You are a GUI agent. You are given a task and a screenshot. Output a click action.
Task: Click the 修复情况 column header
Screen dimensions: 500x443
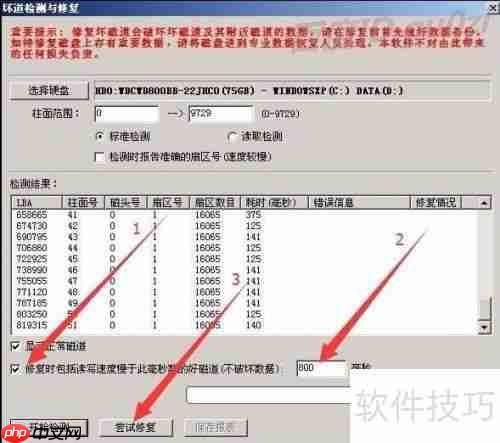pyautogui.click(x=436, y=203)
